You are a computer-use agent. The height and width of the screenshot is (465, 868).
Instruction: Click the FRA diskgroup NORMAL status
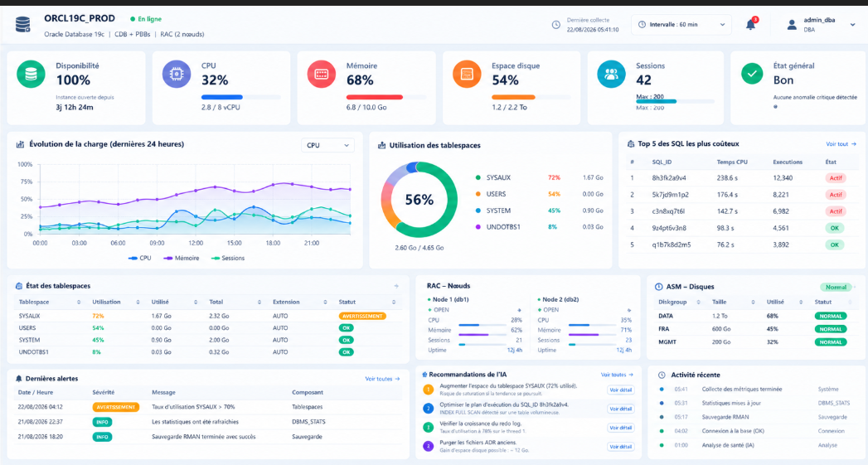click(831, 329)
